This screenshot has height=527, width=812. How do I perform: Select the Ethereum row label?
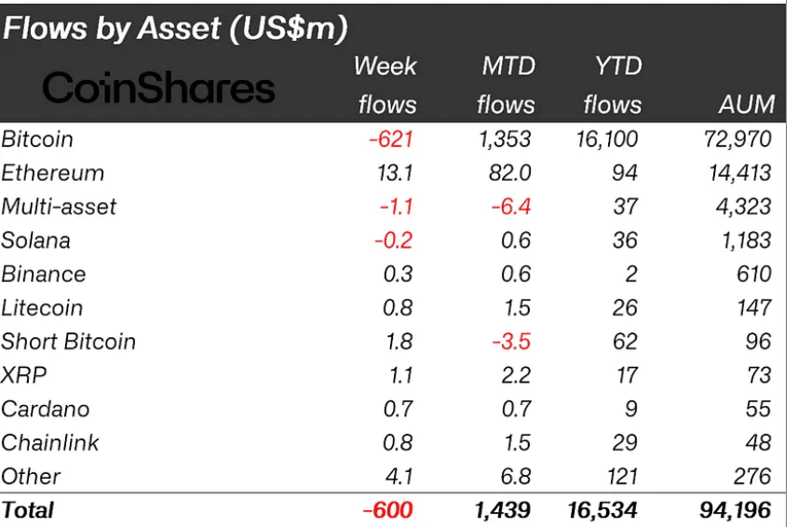click(x=53, y=173)
